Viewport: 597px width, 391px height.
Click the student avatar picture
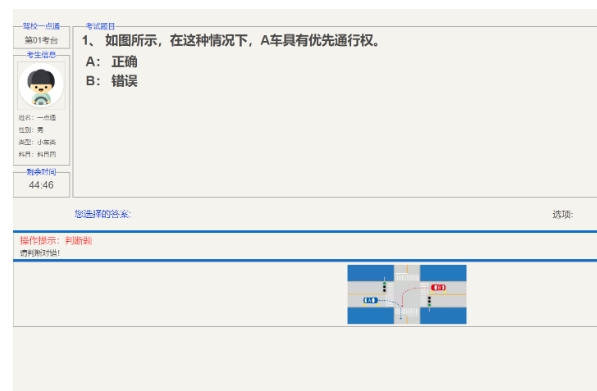(x=41, y=85)
